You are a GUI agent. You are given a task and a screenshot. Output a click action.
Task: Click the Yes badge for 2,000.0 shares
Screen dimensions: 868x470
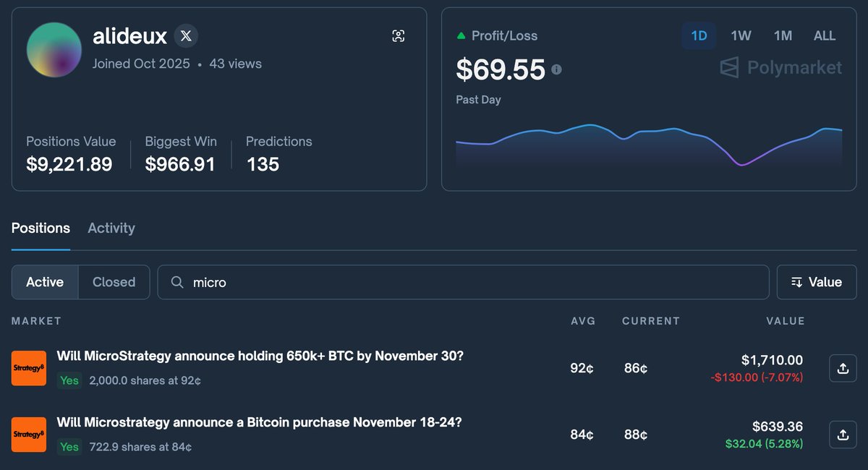69,380
